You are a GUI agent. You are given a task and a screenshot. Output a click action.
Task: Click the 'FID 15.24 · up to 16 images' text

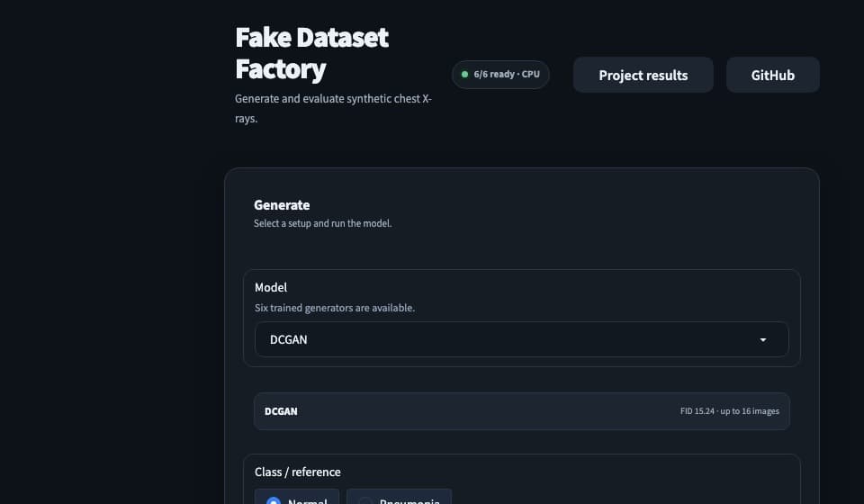coord(730,411)
